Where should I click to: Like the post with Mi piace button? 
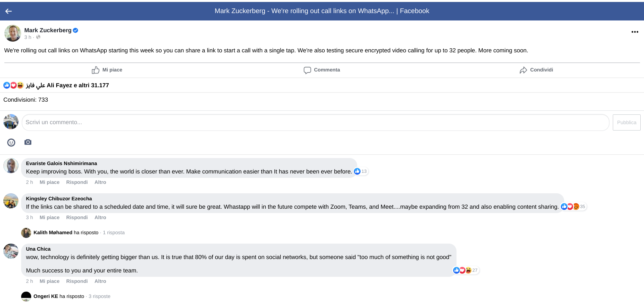(107, 70)
